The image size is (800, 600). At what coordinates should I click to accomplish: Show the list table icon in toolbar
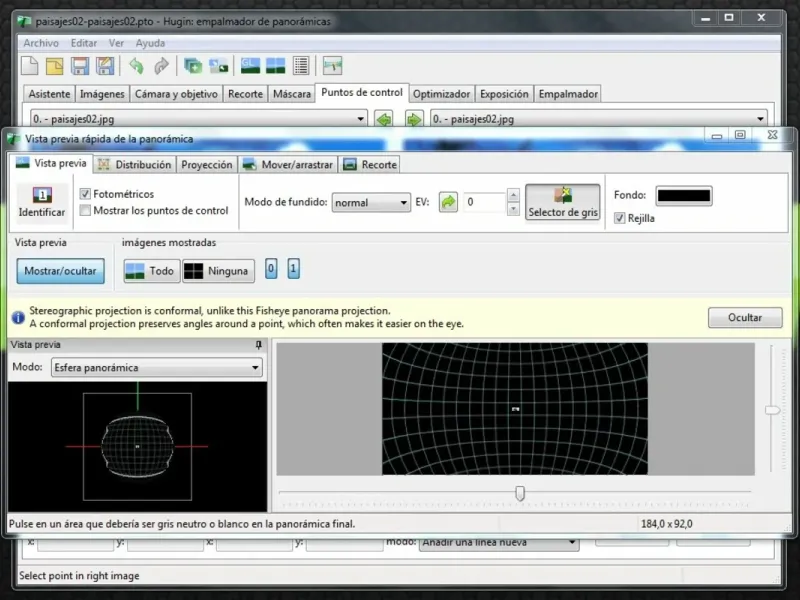301,66
